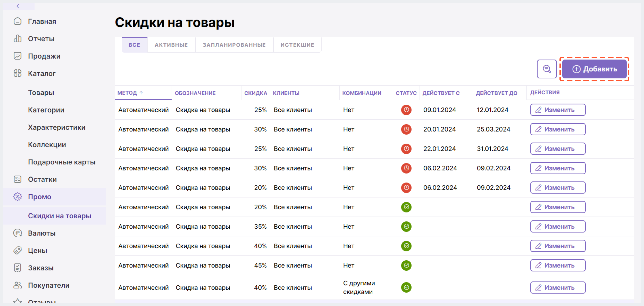This screenshot has width=644, height=306.
Task: Click the 35% discount value
Action: point(260,227)
